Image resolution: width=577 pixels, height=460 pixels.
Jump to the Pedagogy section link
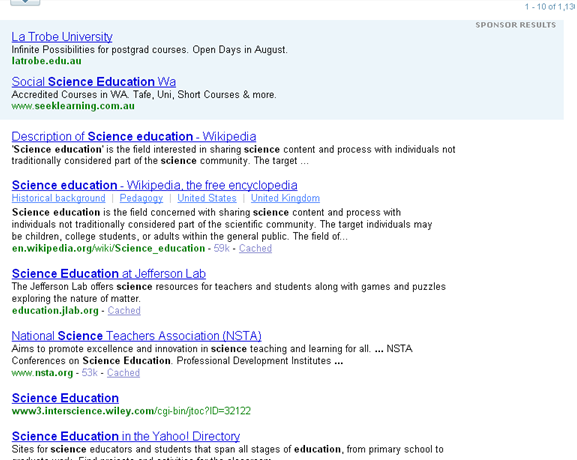141,198
